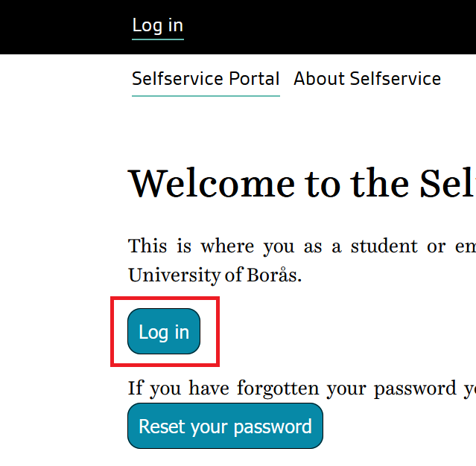Click the word "If" starting the password sentence
Viewport: 476px width, 466px height.
click(136, 388)
